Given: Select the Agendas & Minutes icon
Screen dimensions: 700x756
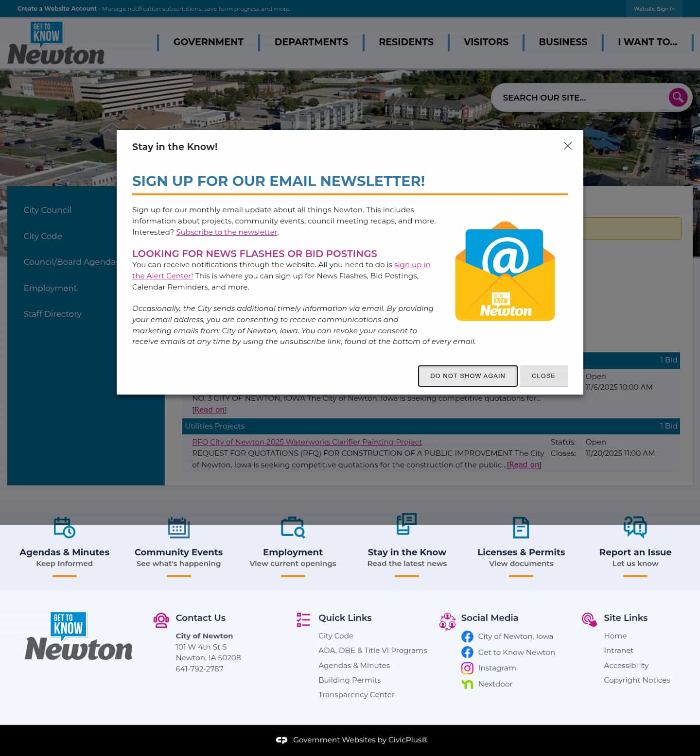Looking at the screenshot, I should 64,528.
